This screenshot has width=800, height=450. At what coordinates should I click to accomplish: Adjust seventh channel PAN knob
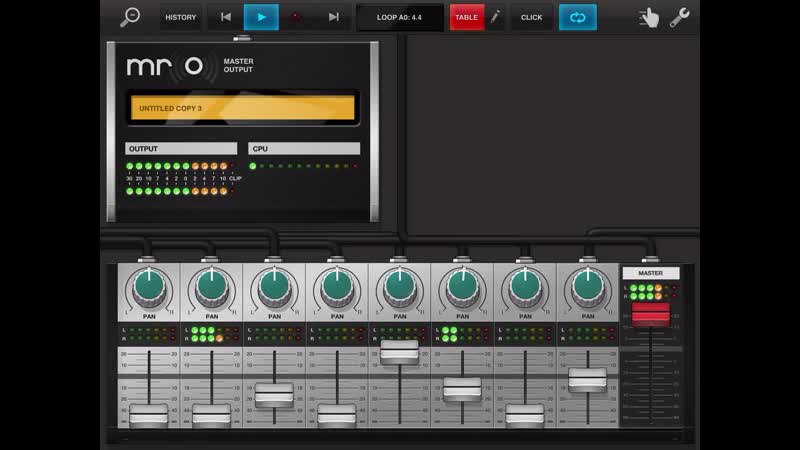[x=526, y=288]
